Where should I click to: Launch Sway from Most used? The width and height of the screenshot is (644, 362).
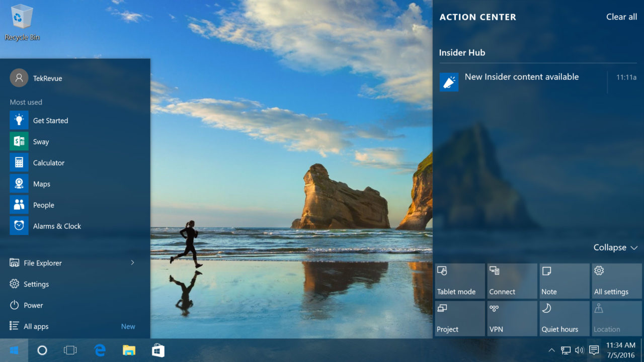[x=19, y=142]
